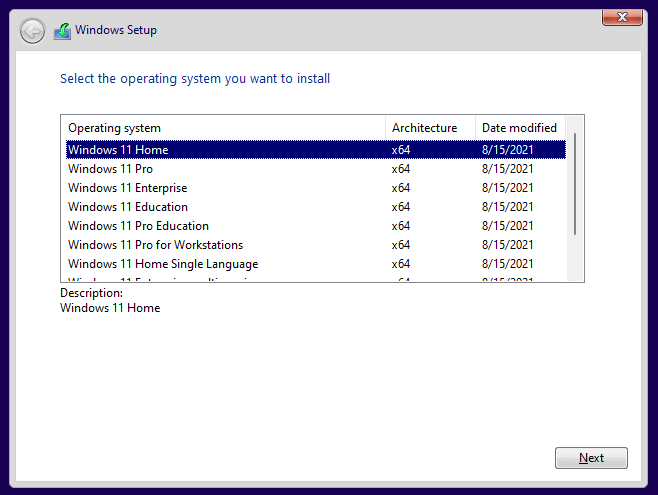Click 8/15/2021 in the Windows 11 Enterprise row

coord(507,188)
